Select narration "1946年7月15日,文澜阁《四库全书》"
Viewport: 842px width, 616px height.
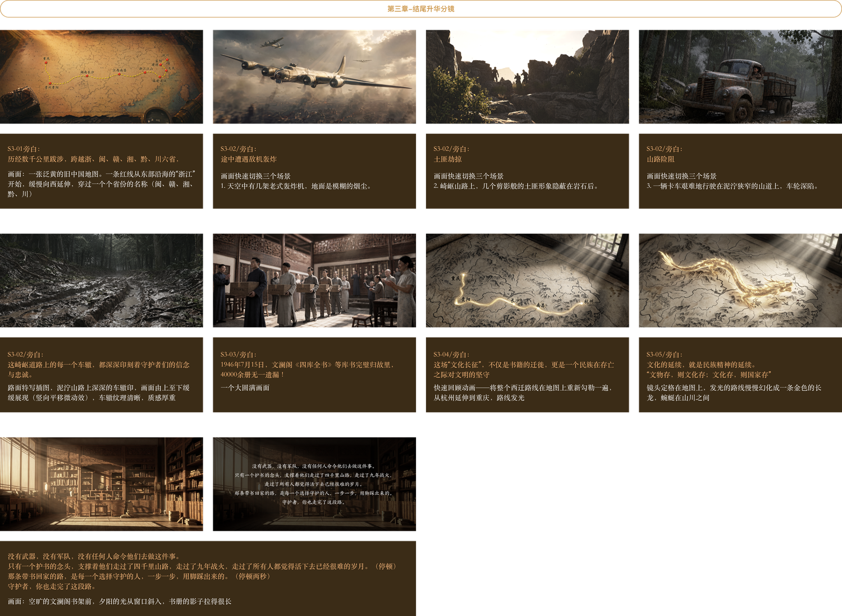[x=308, y=370]
